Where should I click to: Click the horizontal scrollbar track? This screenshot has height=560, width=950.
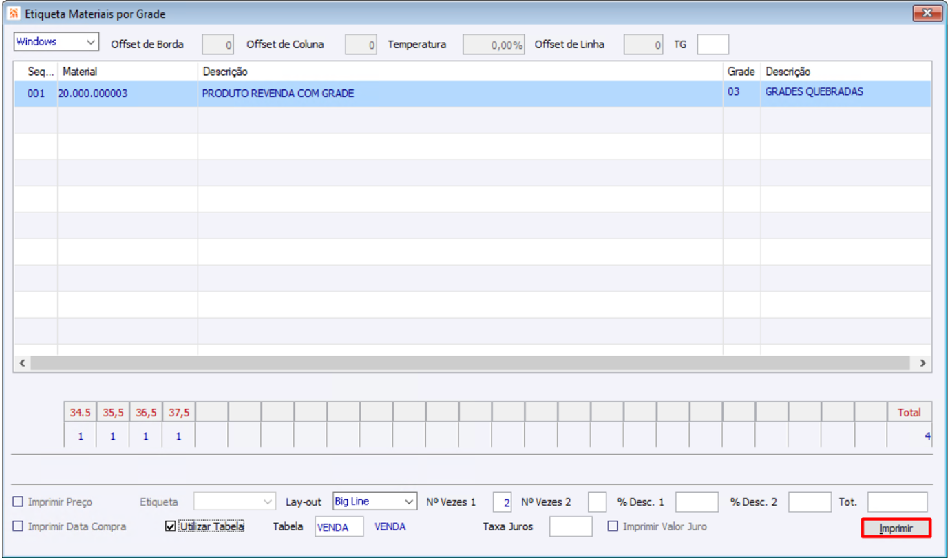(472, 363)
